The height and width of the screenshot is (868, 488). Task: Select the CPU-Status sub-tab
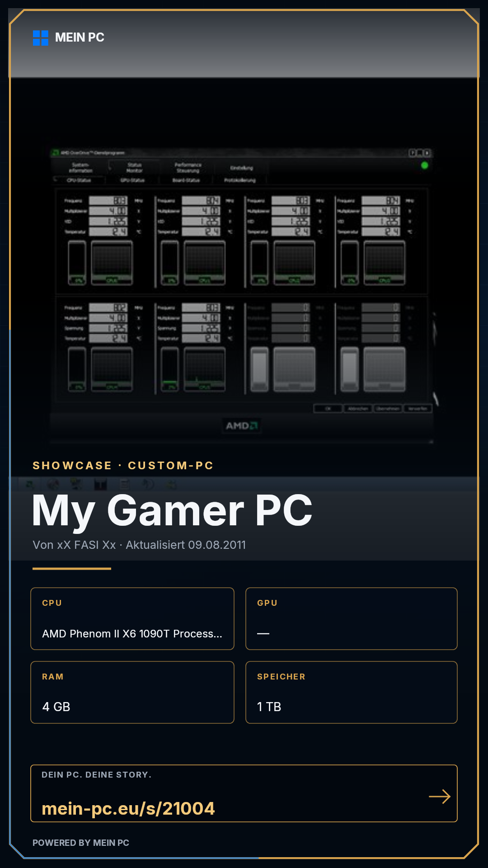pos(79,180)
